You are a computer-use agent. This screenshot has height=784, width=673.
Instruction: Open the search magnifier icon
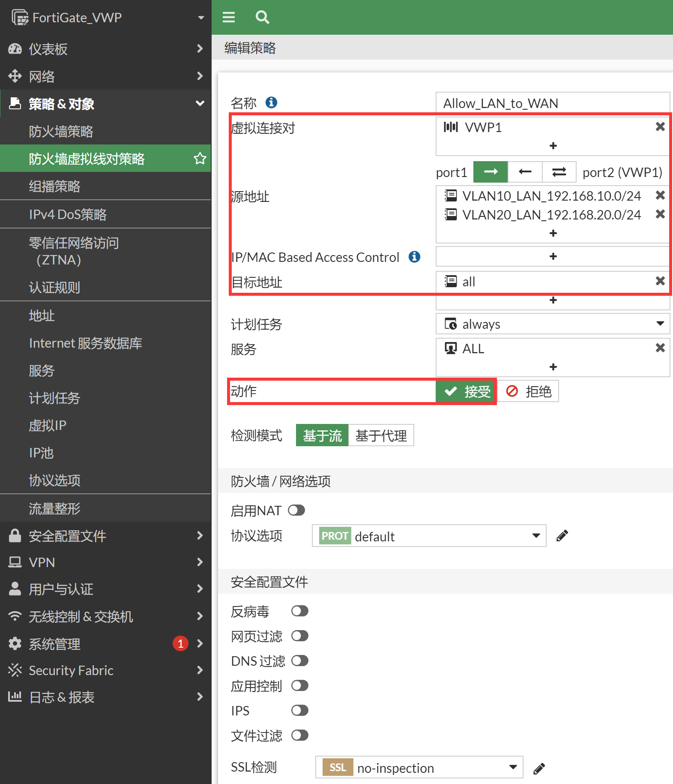pos(262,17)
